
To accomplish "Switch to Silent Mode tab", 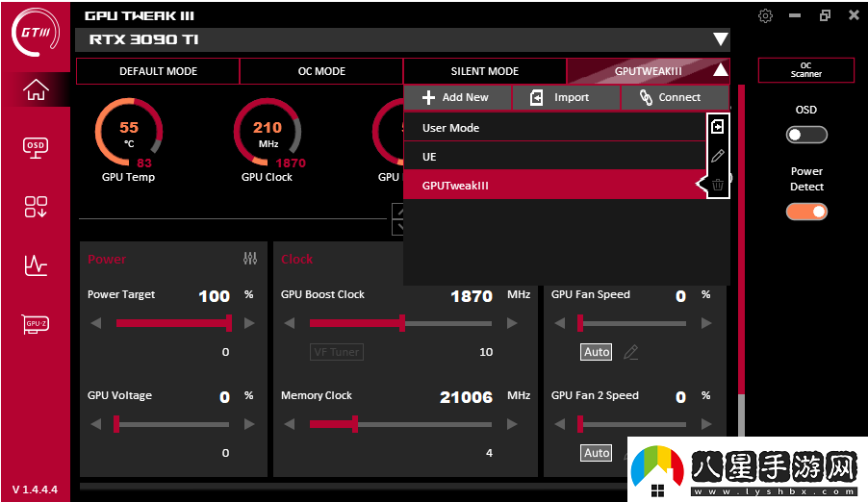I will tap(484, 71).
